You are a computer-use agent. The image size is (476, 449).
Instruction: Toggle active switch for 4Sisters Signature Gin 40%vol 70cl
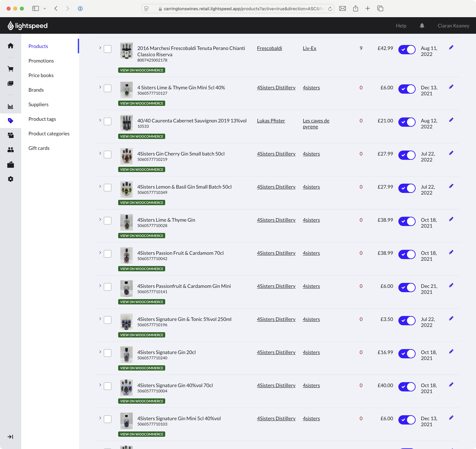pyautogui.click(x=407, y=387)
